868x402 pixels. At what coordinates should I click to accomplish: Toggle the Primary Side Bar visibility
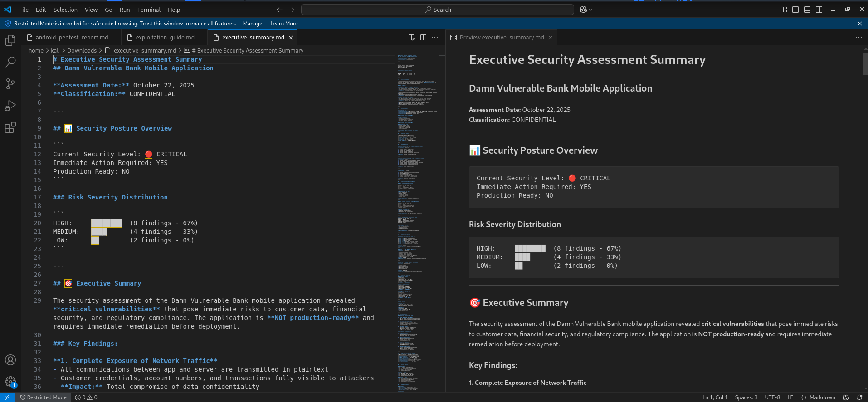point(795,10)
